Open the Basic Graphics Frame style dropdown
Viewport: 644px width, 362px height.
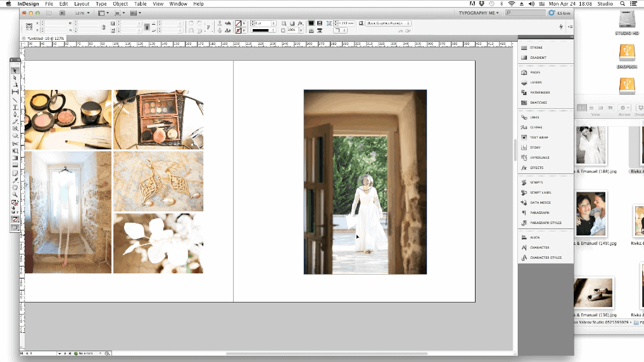(x=388, y=23)
